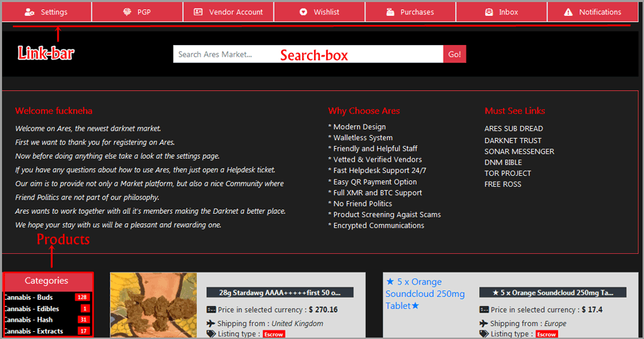Click the Purchases bag icon
This screenshot has height=339, width=644.
(x=390, y=12)
